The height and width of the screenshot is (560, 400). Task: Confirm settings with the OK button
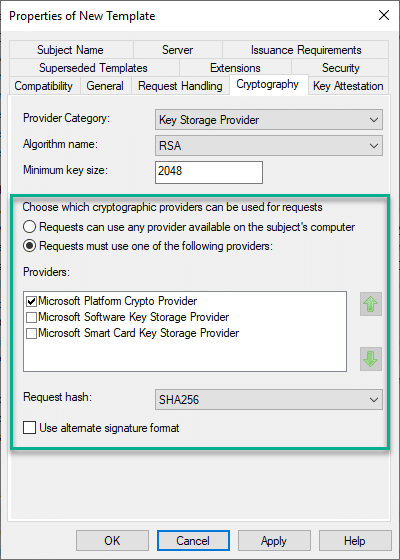(112, 540)
